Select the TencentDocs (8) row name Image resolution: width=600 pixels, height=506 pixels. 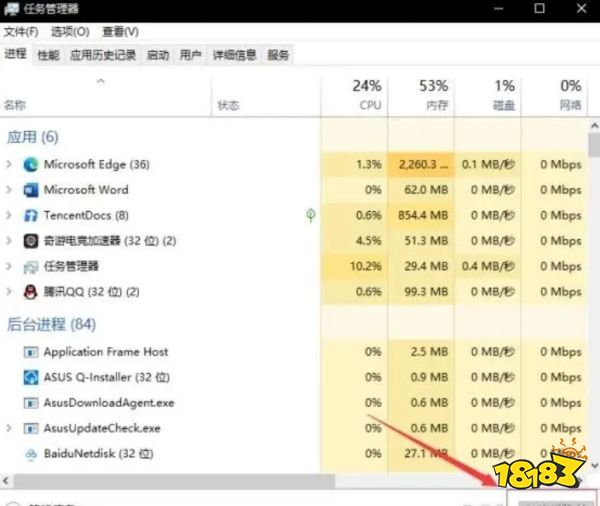86,215
